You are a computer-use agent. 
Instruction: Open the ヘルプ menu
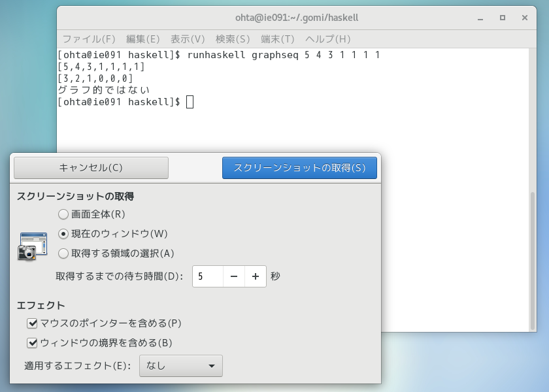[x=328, y=39]
